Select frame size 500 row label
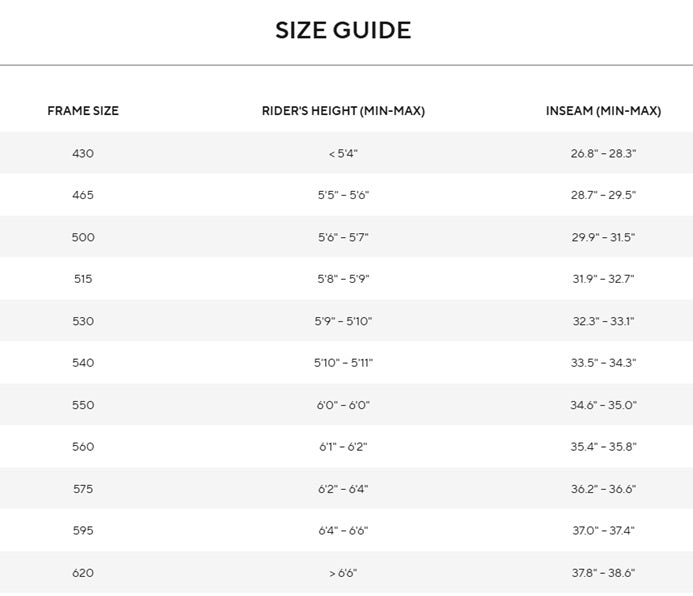Screen dimensions: 693x596 [83, 237]
